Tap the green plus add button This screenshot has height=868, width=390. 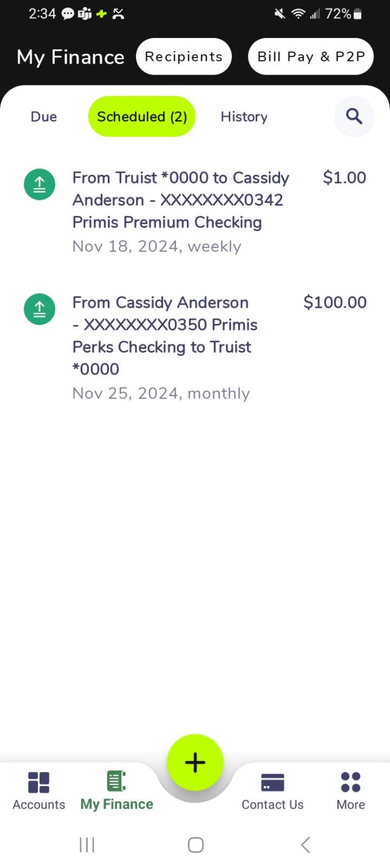[x=195, y=762]
